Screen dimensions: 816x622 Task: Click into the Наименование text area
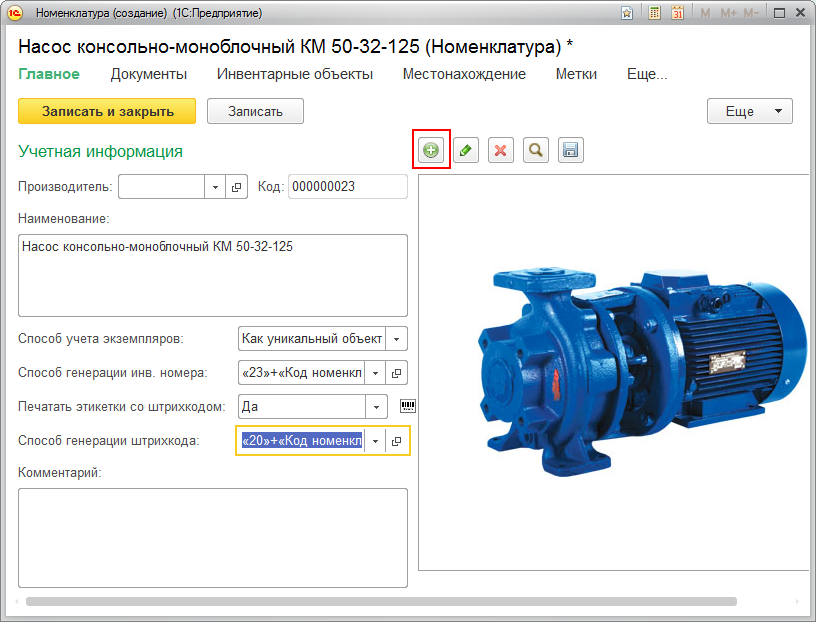[x=213, y=275]
